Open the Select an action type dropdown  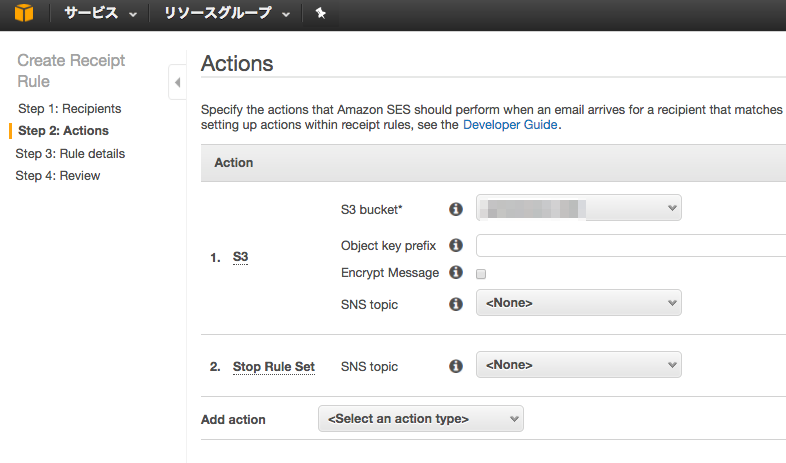coord(421,418)
